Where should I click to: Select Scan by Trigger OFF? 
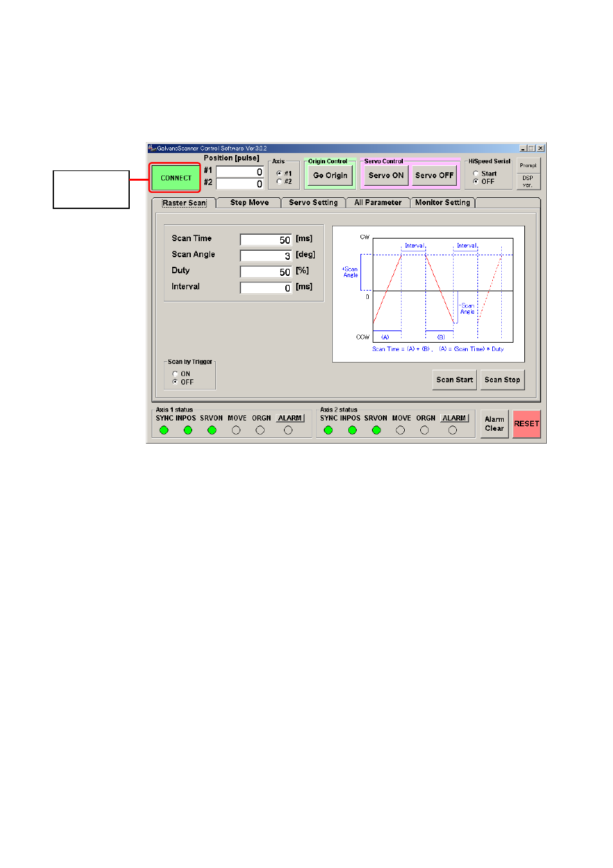[175, 382]
